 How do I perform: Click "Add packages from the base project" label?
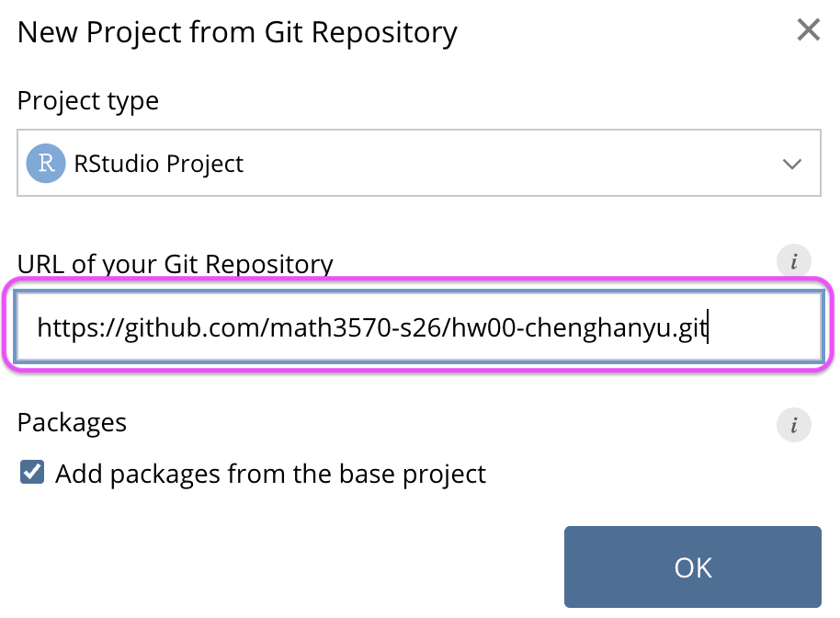click(x=270, y=475)
